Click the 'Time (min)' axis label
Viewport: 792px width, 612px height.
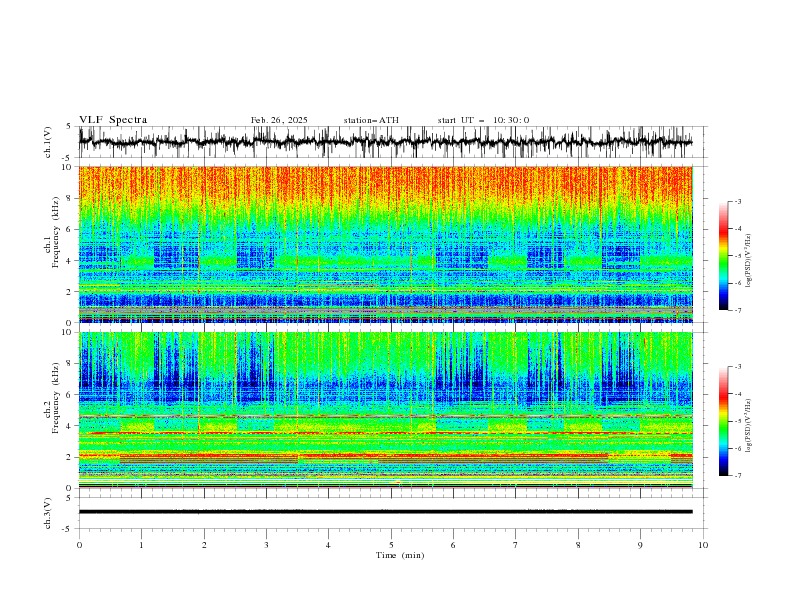[x=400, y=555]
